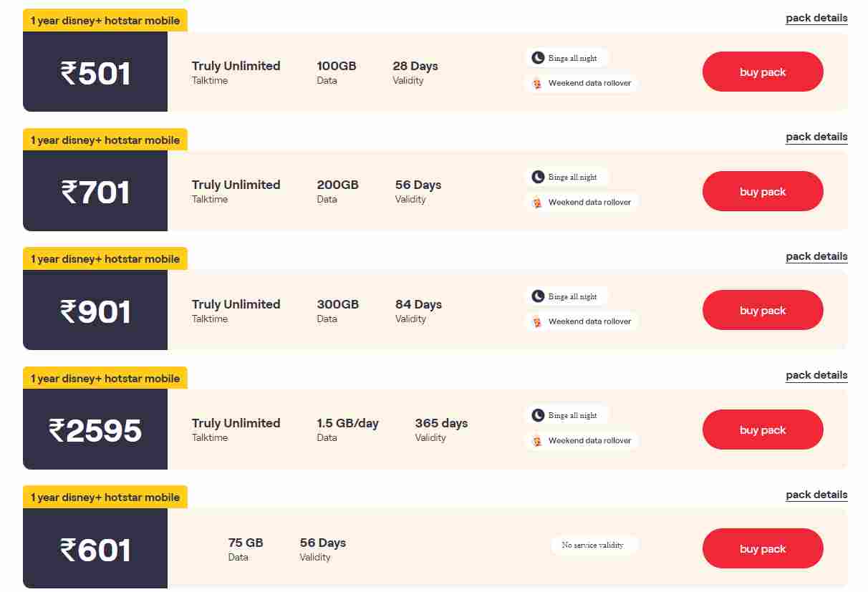Click moon icon on ₹501 pack

[538, 58]
